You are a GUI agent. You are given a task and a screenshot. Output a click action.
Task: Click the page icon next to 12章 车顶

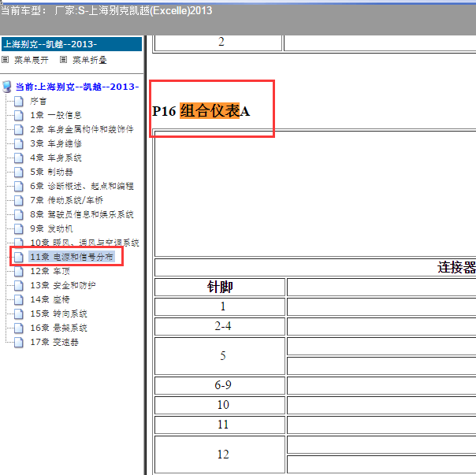click(x=18, y=271)
